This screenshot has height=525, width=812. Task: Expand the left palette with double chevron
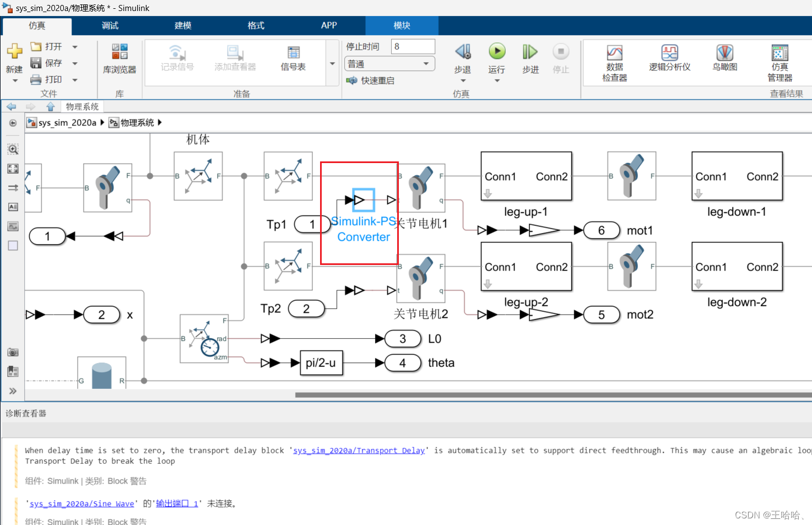pos(13,391)
